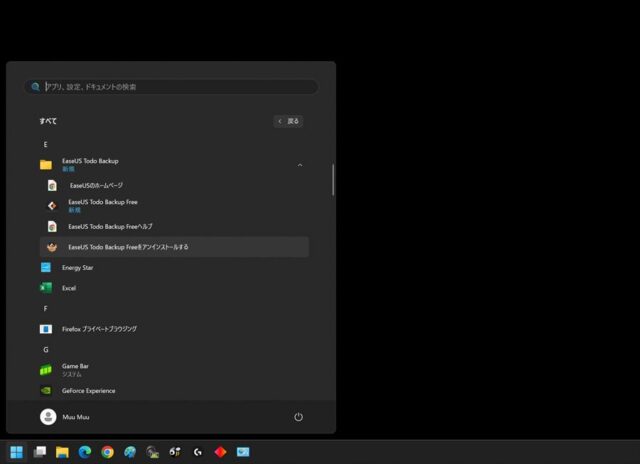
Task: Open the Logitech G icon on taskbar
Action: [198, 452]
